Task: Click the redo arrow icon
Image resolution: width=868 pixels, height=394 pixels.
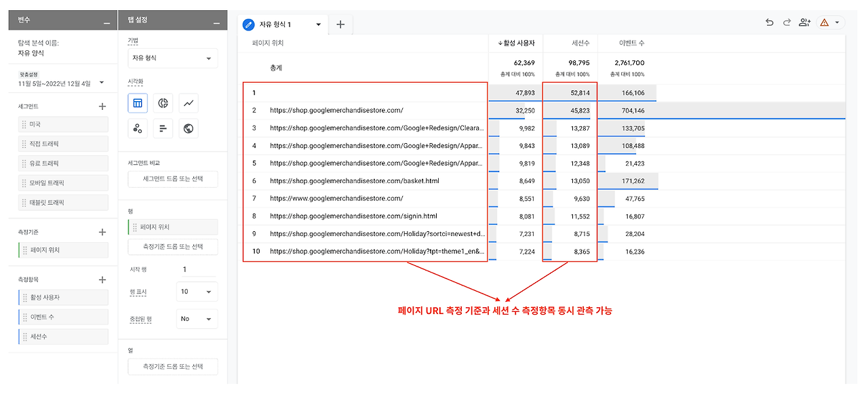Action: pos(787,22)
